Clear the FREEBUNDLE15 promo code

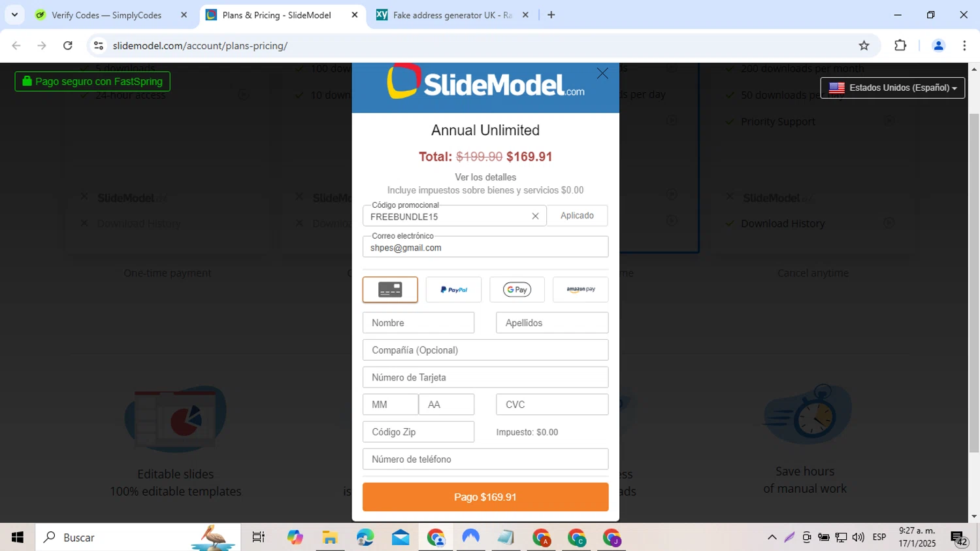535,216
